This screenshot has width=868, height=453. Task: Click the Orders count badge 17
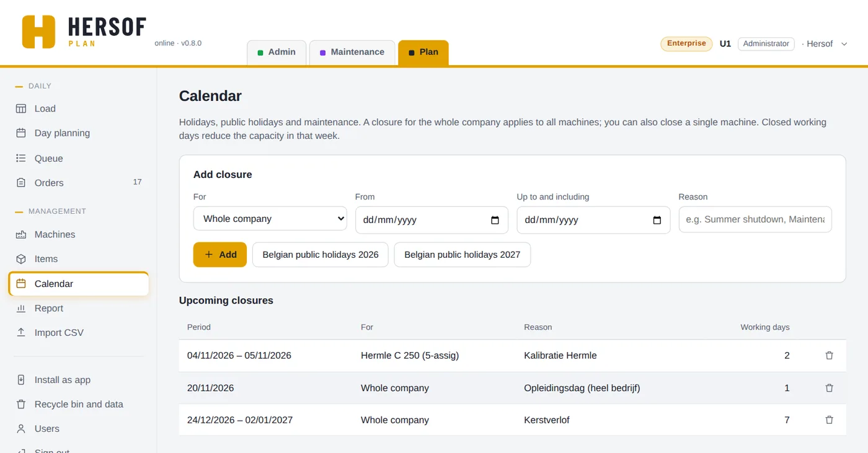137,182
